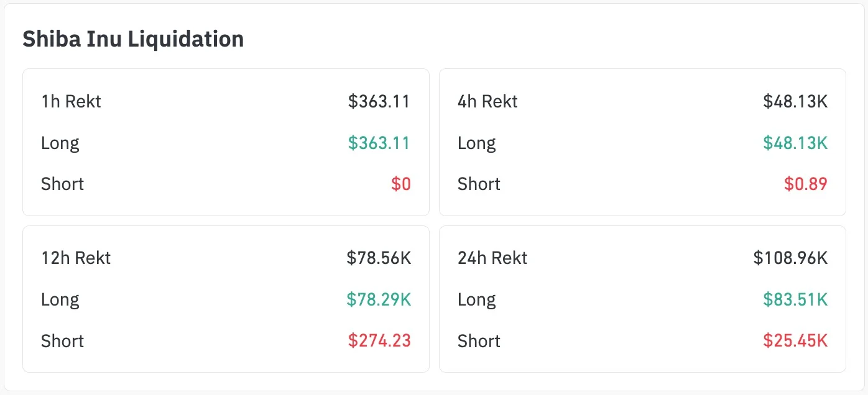Click the Short label in 24h card
Viewport: 868px width, 395px height.
coord(479,340)
